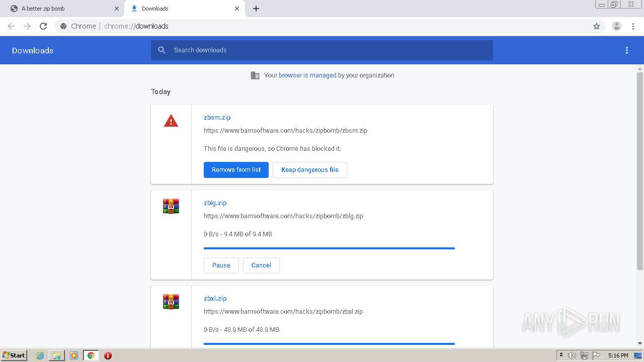Launch the media player from the taskbar
This screenshot has height=362, width=644.
click(x=73, y=355)
